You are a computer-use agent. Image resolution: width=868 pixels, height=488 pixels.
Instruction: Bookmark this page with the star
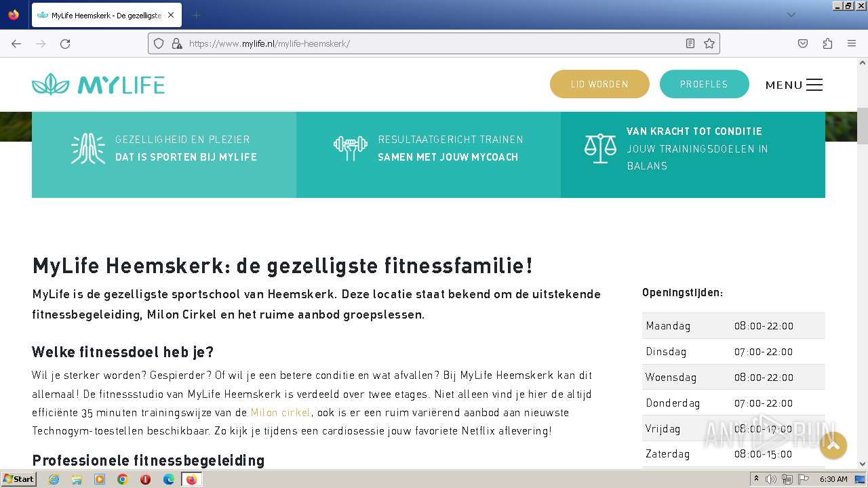[x=709, y=43]
